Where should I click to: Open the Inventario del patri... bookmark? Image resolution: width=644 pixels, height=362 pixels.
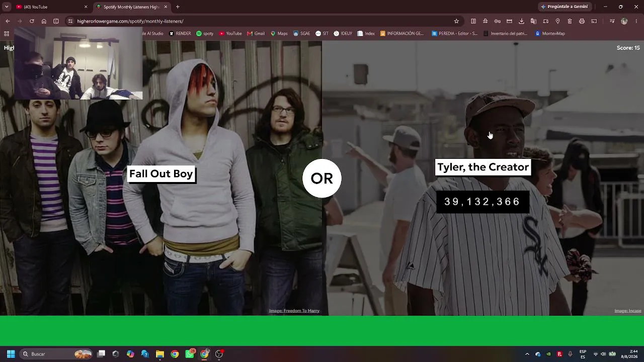[505, 34]
